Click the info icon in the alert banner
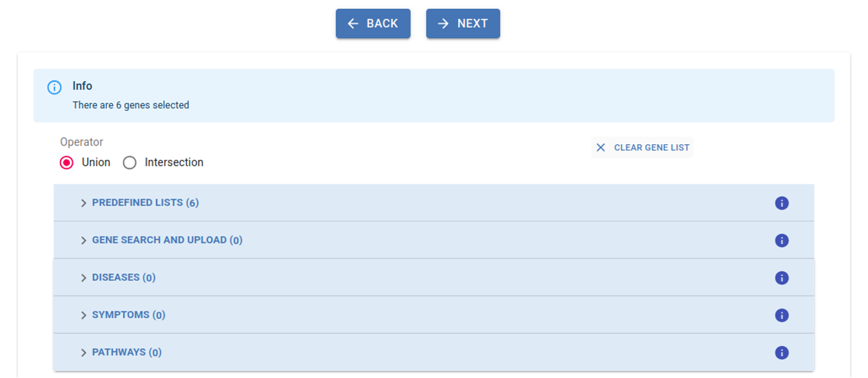Viewport: 868px width, 378px height. pos(54,88)
